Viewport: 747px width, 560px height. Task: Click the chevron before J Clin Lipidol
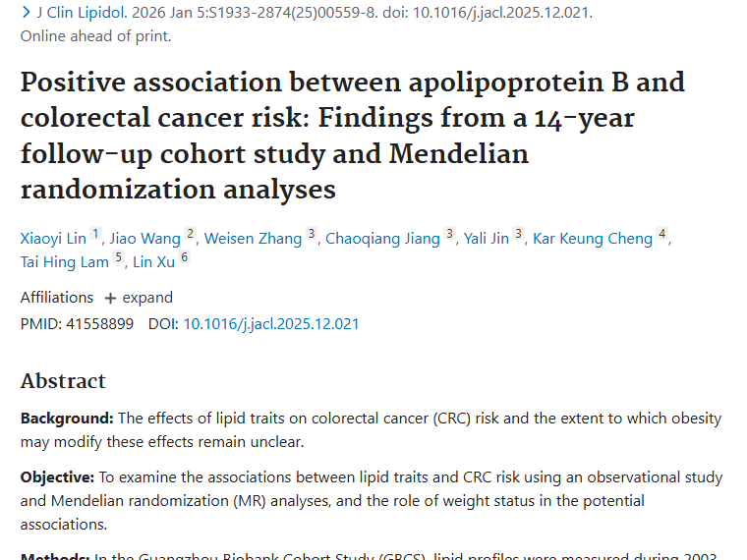click(26, 13)
